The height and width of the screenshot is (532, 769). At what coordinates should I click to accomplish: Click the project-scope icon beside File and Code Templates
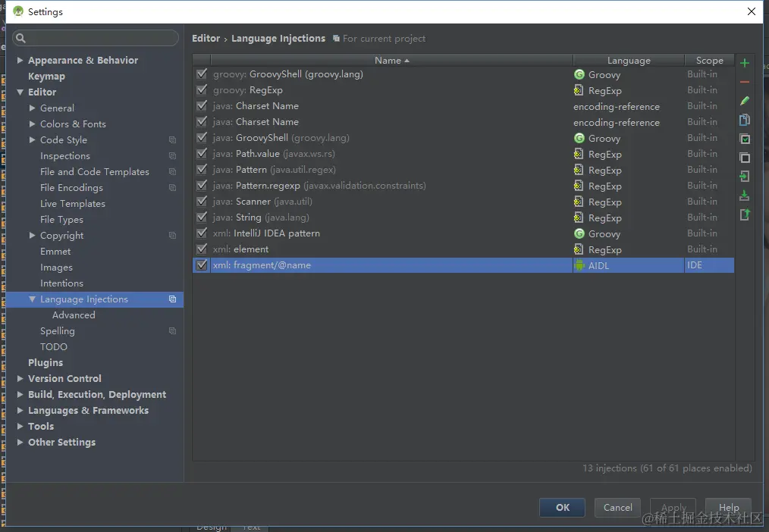pos(173,172)
